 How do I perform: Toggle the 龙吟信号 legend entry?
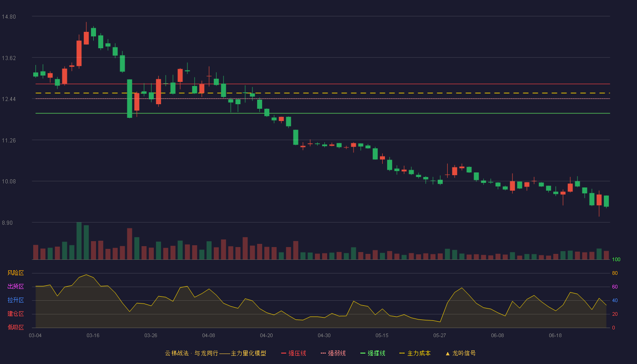(x=460, y=353)
